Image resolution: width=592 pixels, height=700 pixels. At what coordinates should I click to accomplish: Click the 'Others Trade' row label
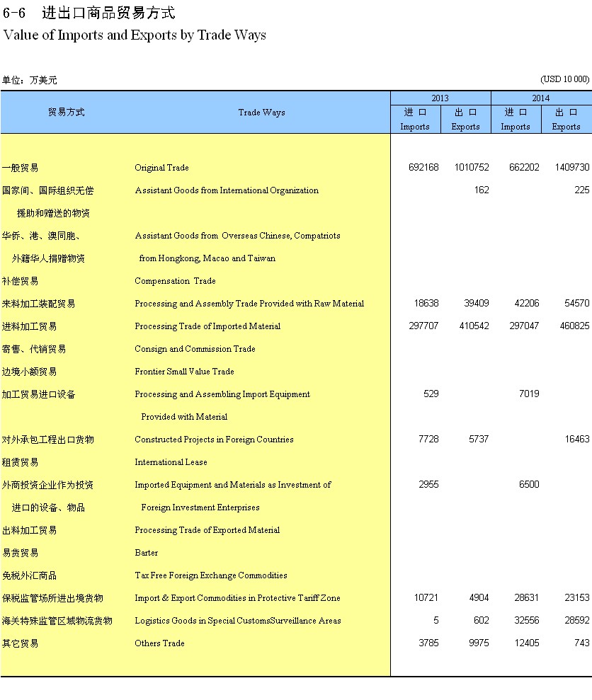159,643
